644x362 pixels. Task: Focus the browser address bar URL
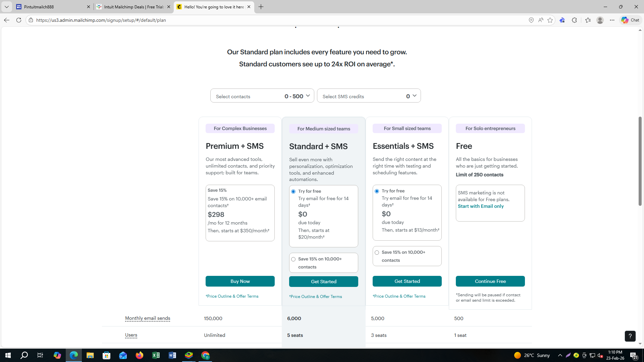(x=101, y=20)
